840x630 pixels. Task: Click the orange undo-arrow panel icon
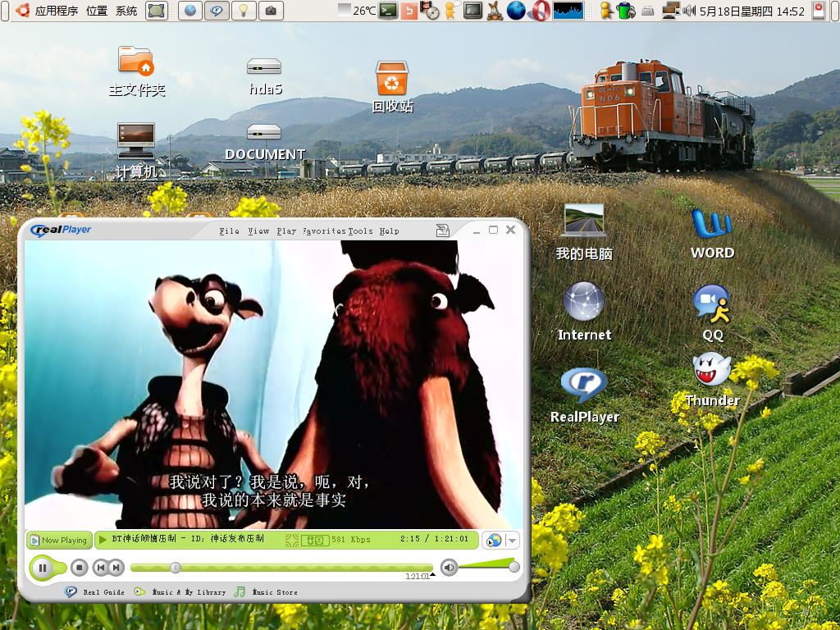pos(409,11)
